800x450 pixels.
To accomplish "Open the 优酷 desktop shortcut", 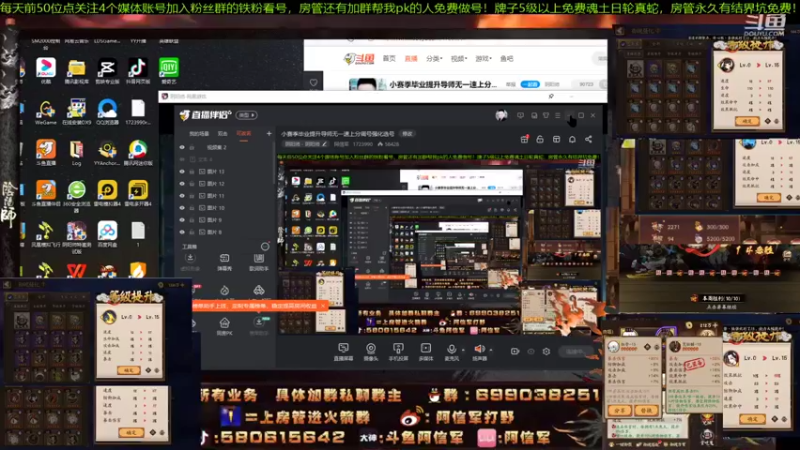I will pos(45,70).
